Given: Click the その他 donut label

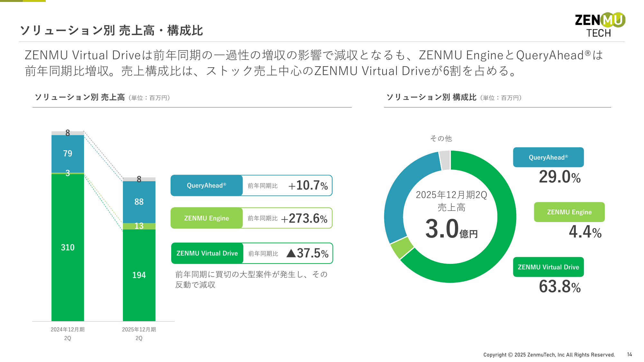Looking at the screenshot, I should pyautogui.click(x=441, y=138).
